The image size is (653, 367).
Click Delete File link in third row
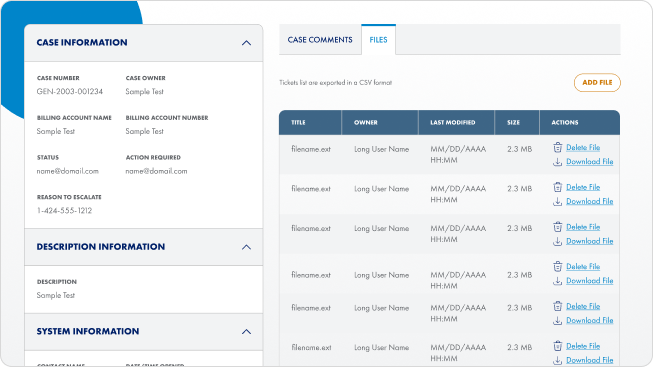[x=583, y=227]
